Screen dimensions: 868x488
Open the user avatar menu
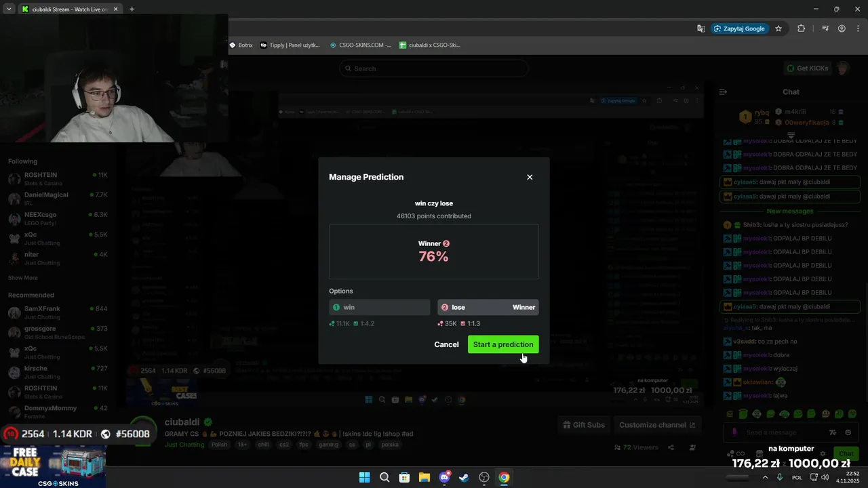pos(843,68)
